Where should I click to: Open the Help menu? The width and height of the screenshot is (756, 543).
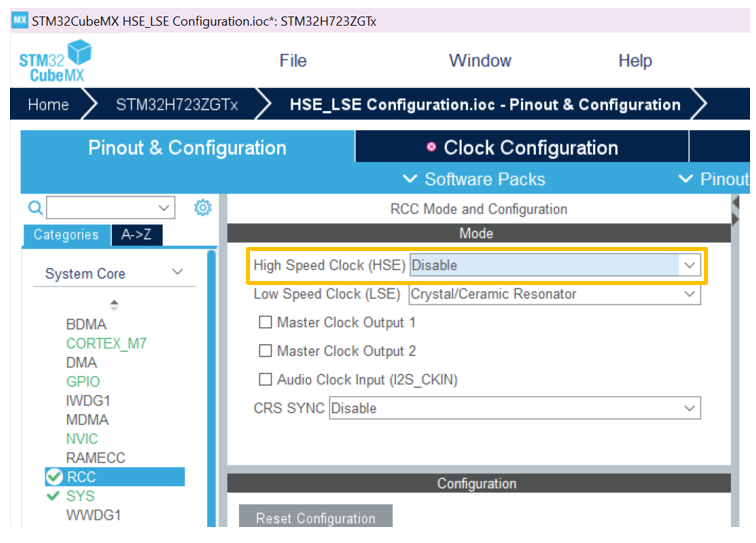coord(635,61)
